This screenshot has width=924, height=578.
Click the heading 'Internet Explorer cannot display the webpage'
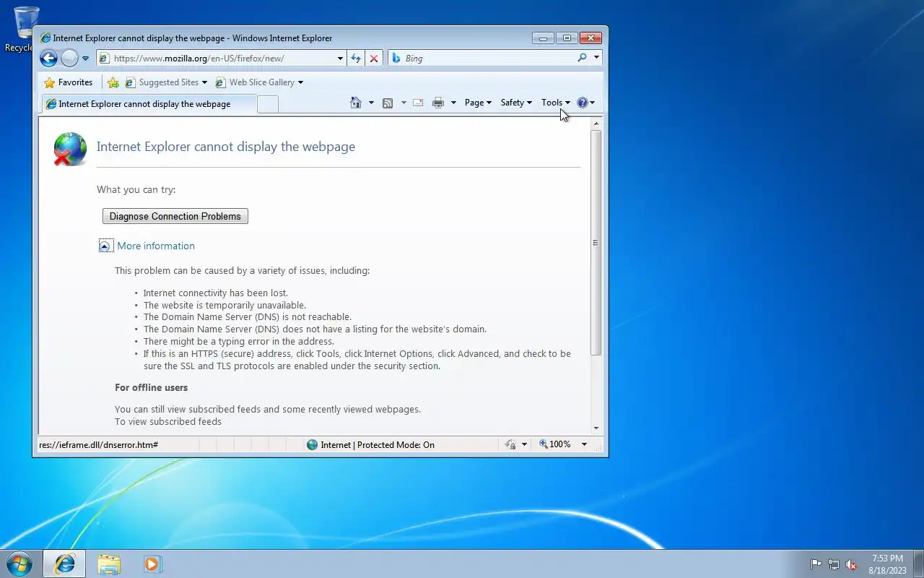click(x=226, y=147)
